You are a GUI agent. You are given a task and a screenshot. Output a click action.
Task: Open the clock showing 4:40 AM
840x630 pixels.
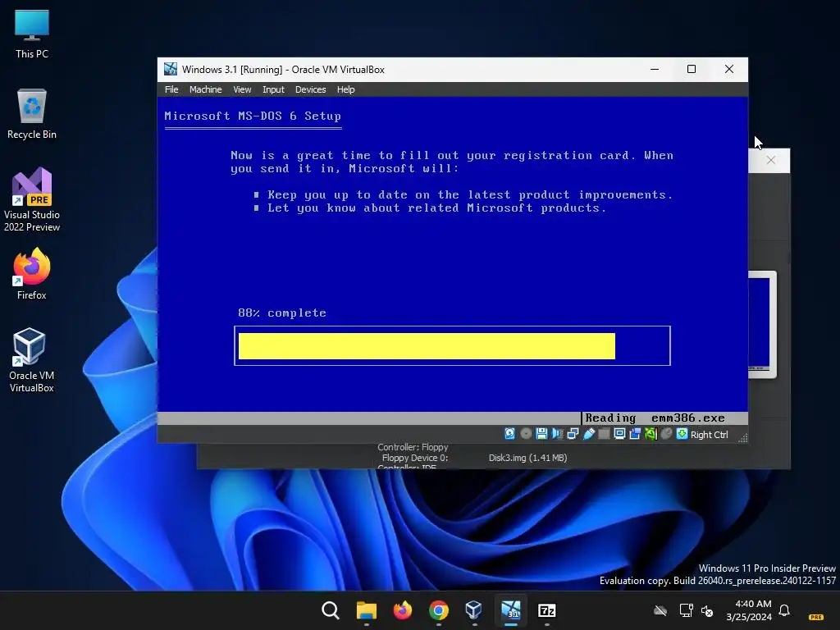(x=748, y=610)
